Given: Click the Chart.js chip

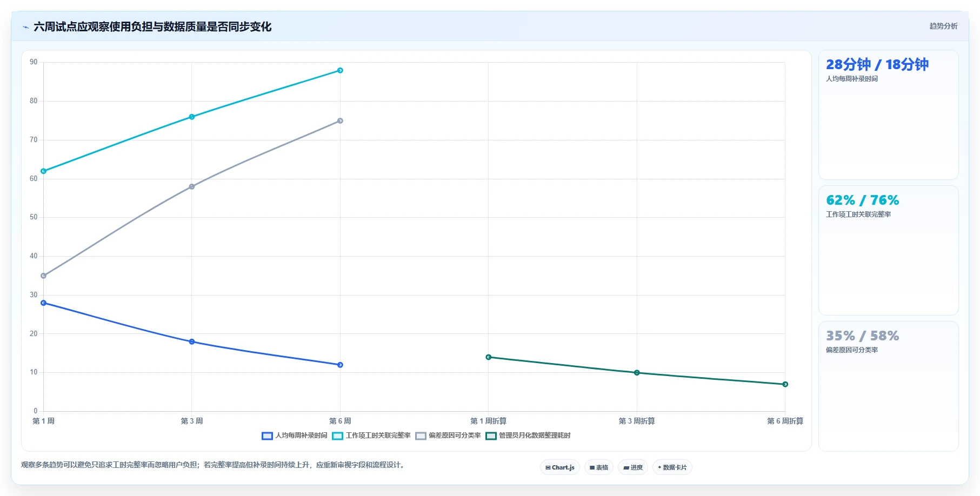Looking at the screenshot, I should 560,467.
